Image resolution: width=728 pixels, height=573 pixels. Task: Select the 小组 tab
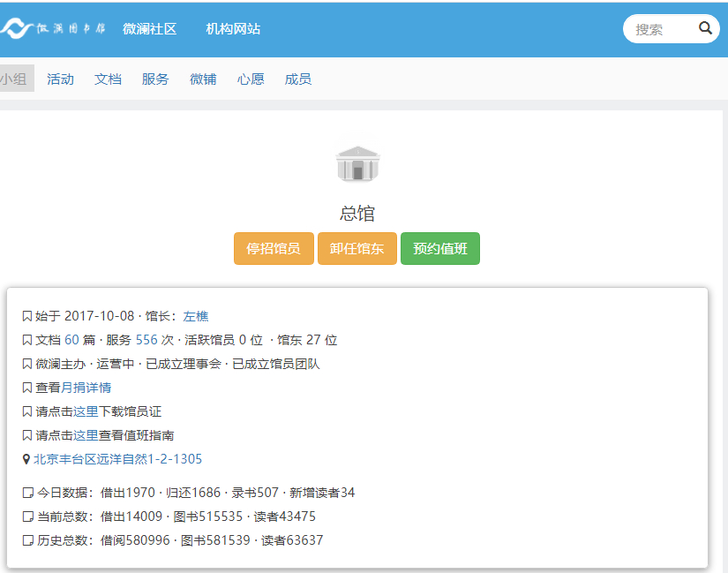coord(14,79)
